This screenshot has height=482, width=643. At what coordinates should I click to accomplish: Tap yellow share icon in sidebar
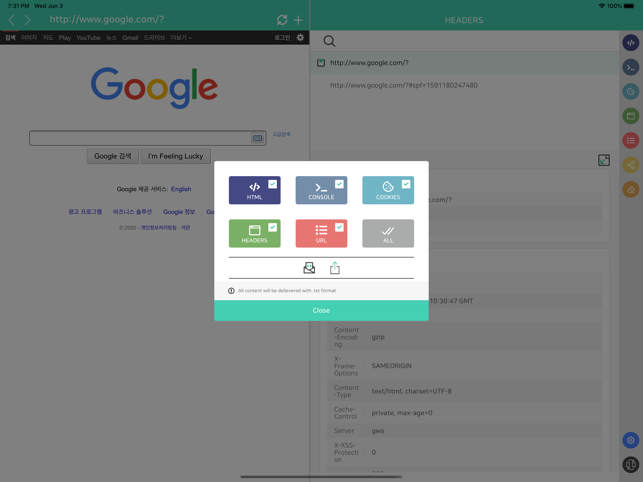631,165
